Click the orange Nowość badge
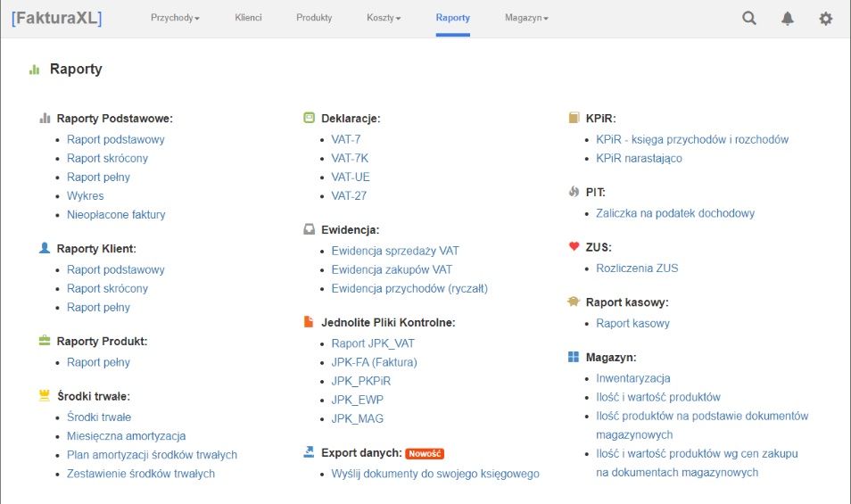This screenshot has height=504, width=851. 425,453
